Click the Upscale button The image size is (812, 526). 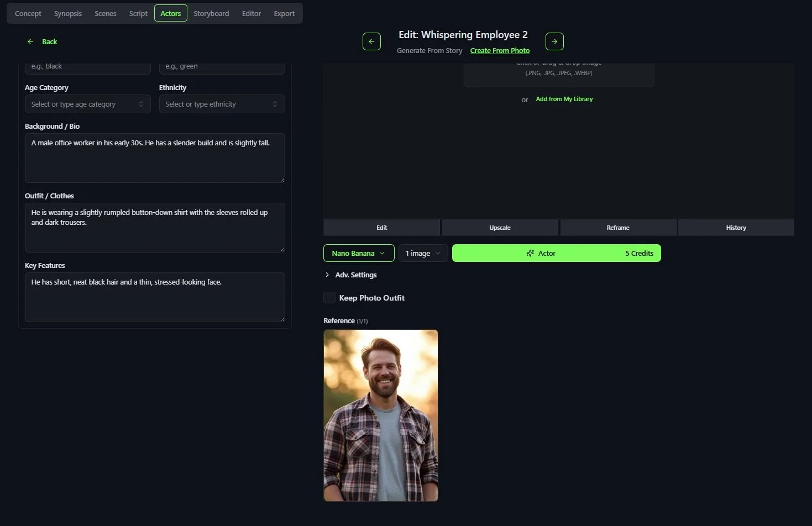pyautogui.click(x=500, y=228)
